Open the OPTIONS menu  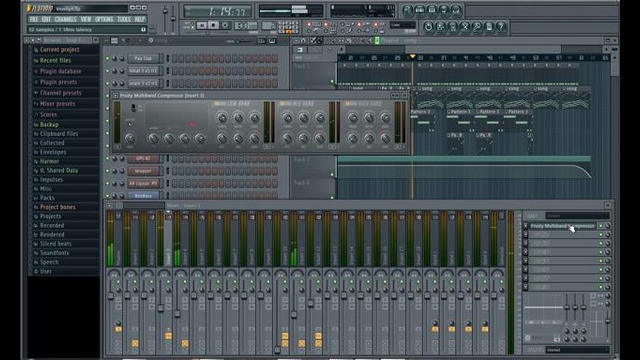pos(104,20)
